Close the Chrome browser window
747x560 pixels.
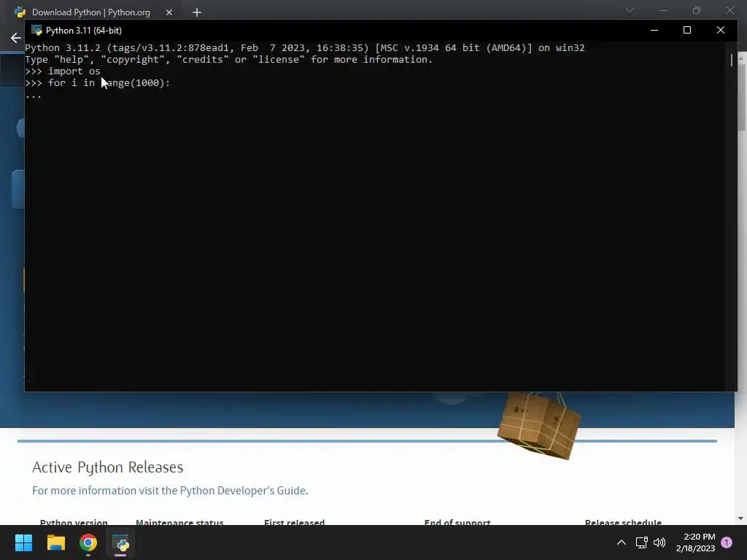pos(729,10)
